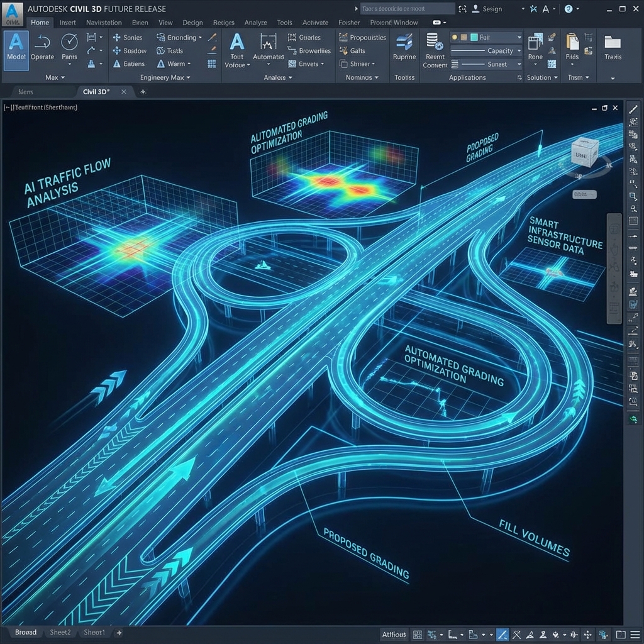The width and height of the screenshot is (644, 644).
Task: Enable the Warm option in Engineery Max panel
Action: point(175,64)
